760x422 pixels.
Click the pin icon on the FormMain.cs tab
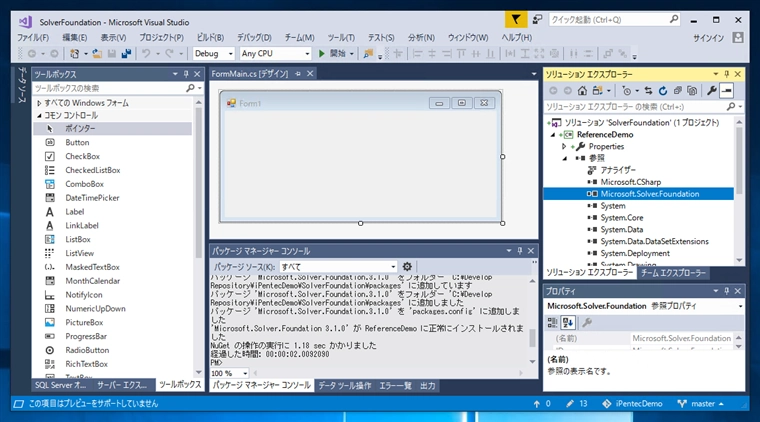pos(298,74)
